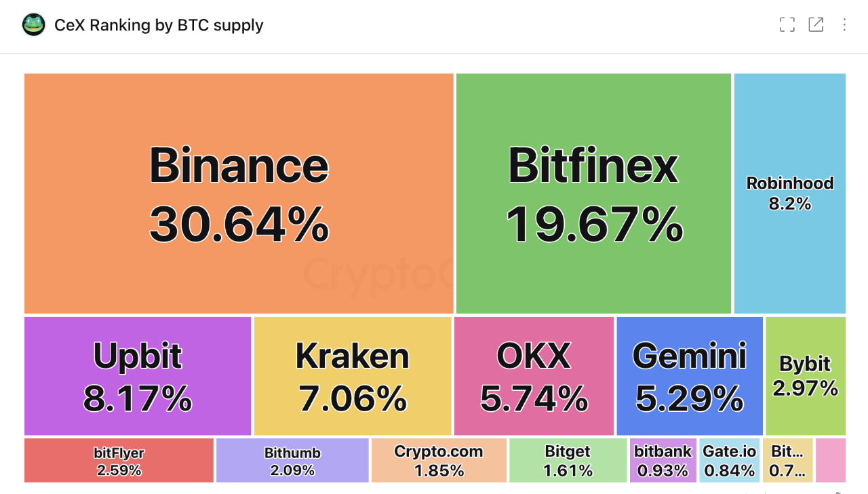The image size is (868, 494).
Task: Click the Gate.io 0.84% tile
Action: pos(729,460)
